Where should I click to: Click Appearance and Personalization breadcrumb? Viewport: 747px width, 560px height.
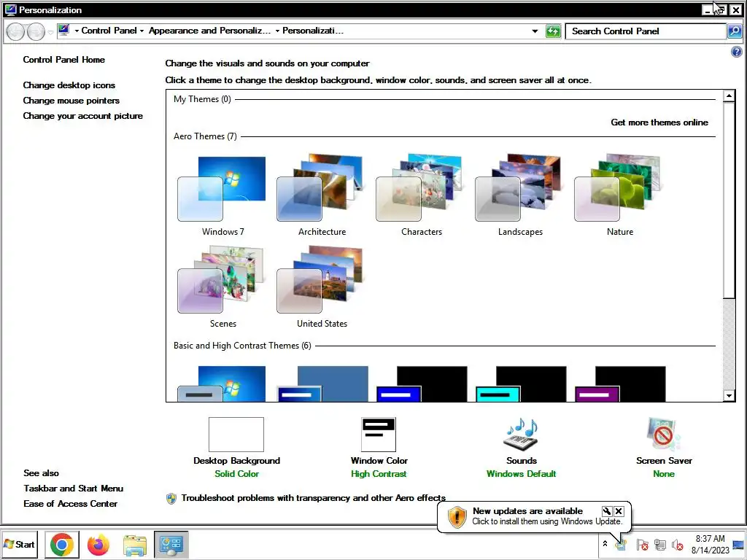pyautogui.click(x=209, y=31)
